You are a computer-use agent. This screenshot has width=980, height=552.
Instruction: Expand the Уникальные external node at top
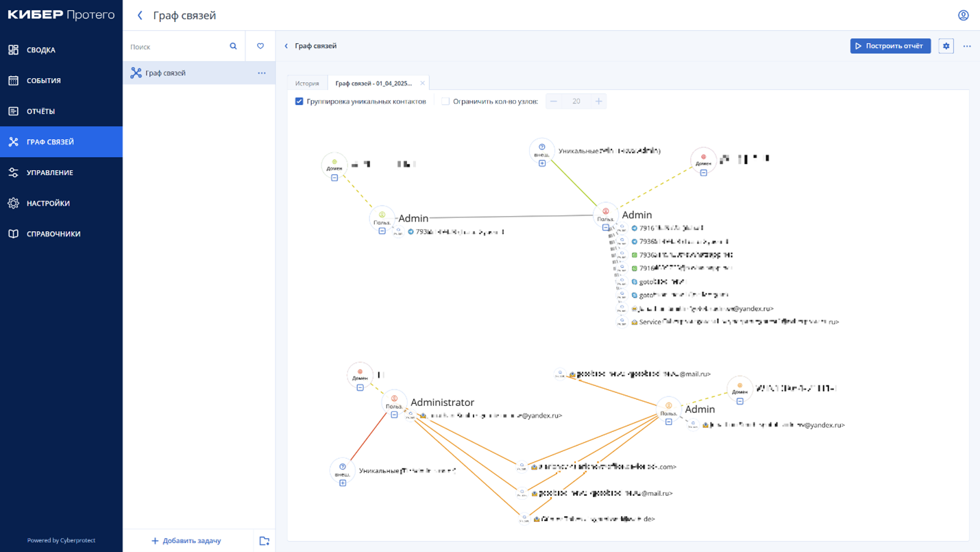pos(542,163)
